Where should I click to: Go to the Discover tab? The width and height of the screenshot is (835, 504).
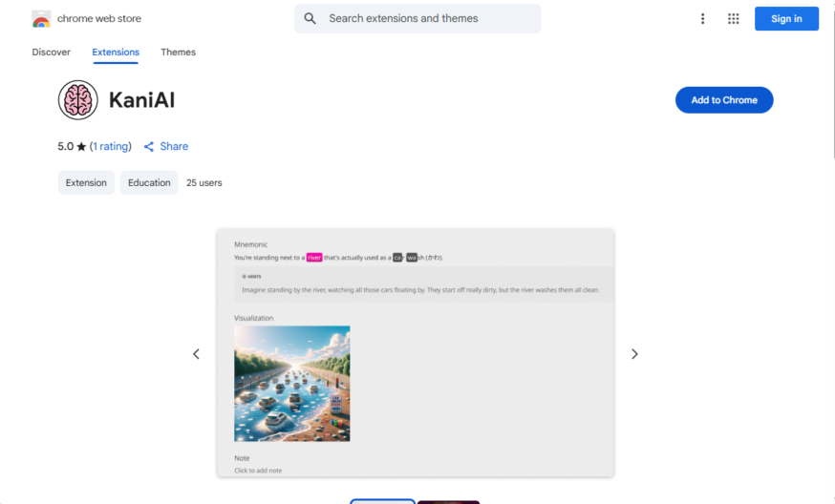(x=52, y=52)
